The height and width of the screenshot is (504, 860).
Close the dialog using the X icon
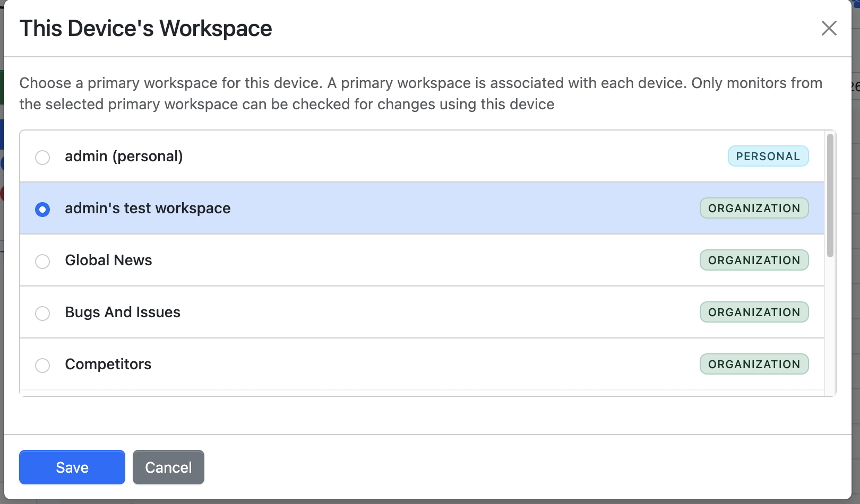point(829,29)
